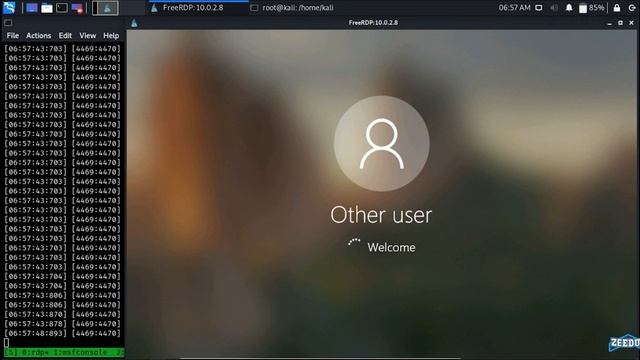Select the workspace switcher thumbnail

(x=105, y=8)
